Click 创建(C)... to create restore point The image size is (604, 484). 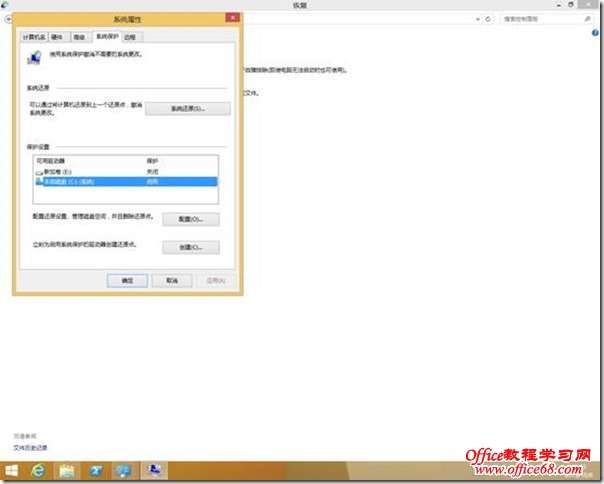click(191, 247)
